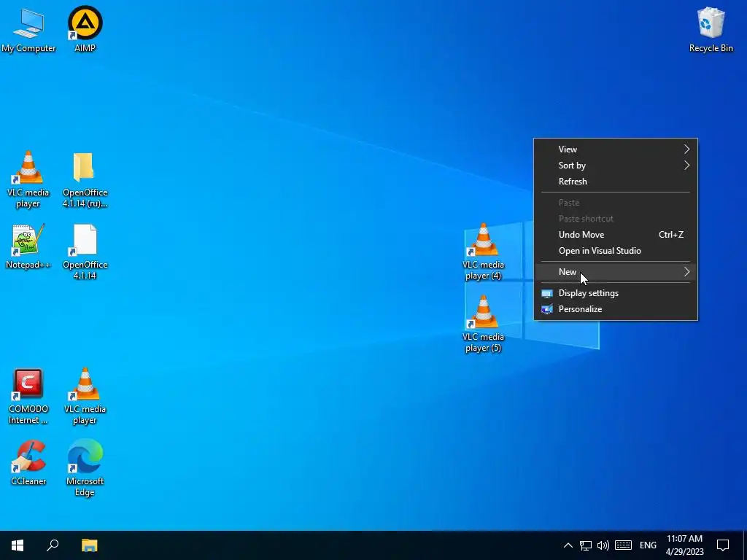Open the taskbar search

(x=53, y=545)
